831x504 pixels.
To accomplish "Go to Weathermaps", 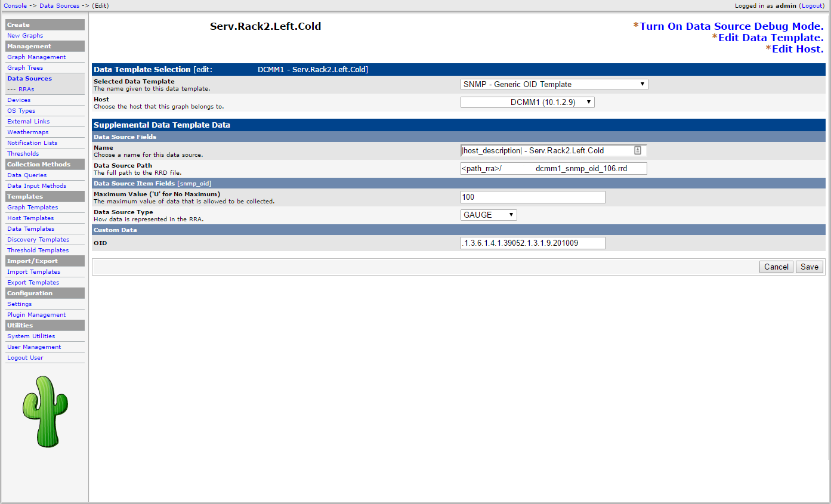I will 27,132.
